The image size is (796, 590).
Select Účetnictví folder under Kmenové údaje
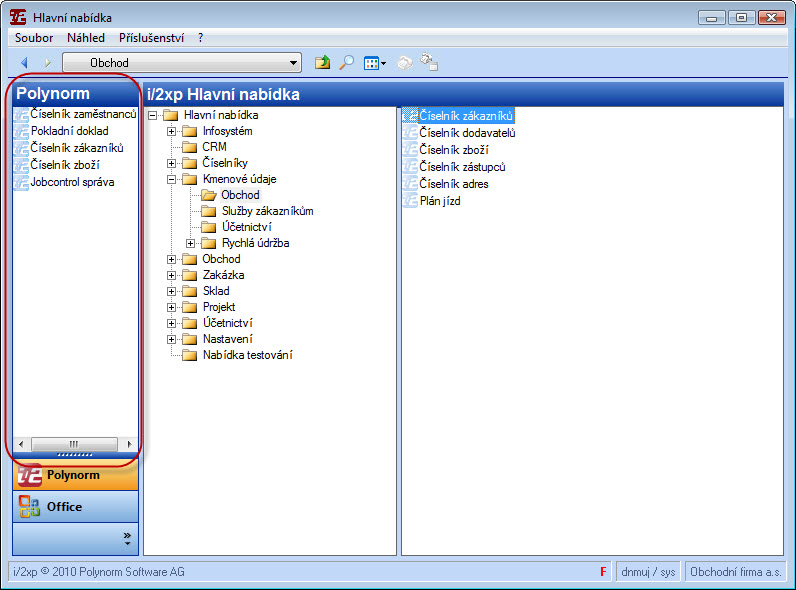247,227
